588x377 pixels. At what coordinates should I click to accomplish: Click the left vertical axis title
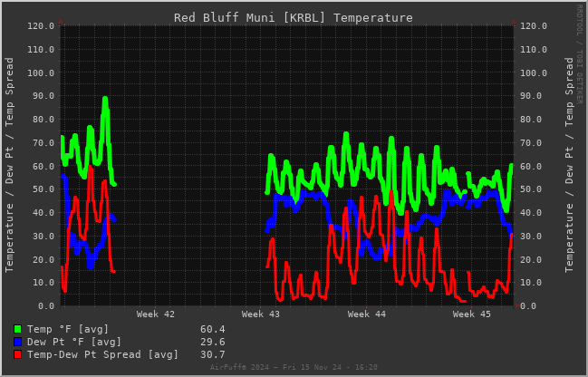9,165
